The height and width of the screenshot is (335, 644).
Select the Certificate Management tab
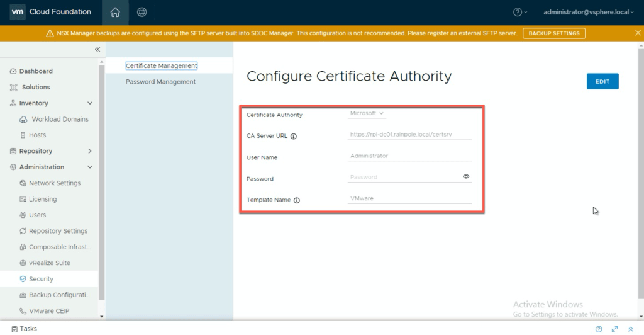click(x=162, y=65)
